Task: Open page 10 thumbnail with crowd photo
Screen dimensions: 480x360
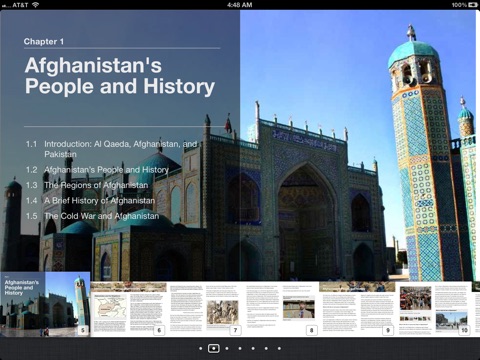Action: [x=434, y=309]
